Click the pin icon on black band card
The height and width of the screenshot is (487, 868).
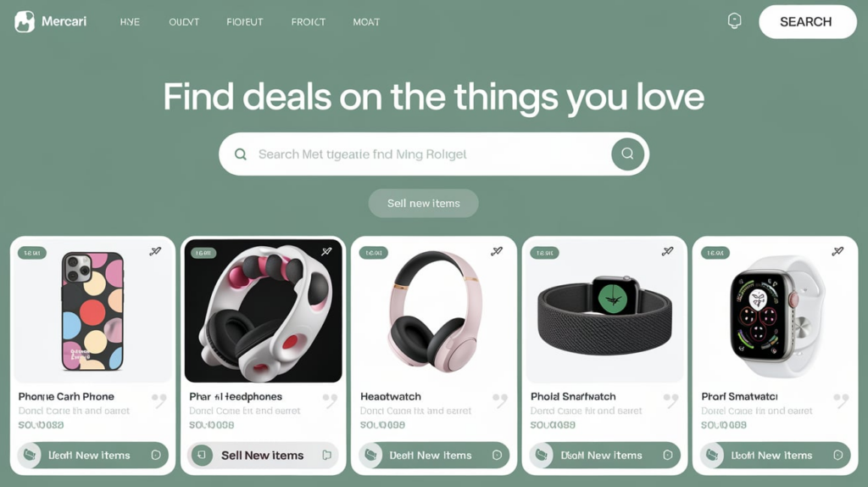pos(667,251)
